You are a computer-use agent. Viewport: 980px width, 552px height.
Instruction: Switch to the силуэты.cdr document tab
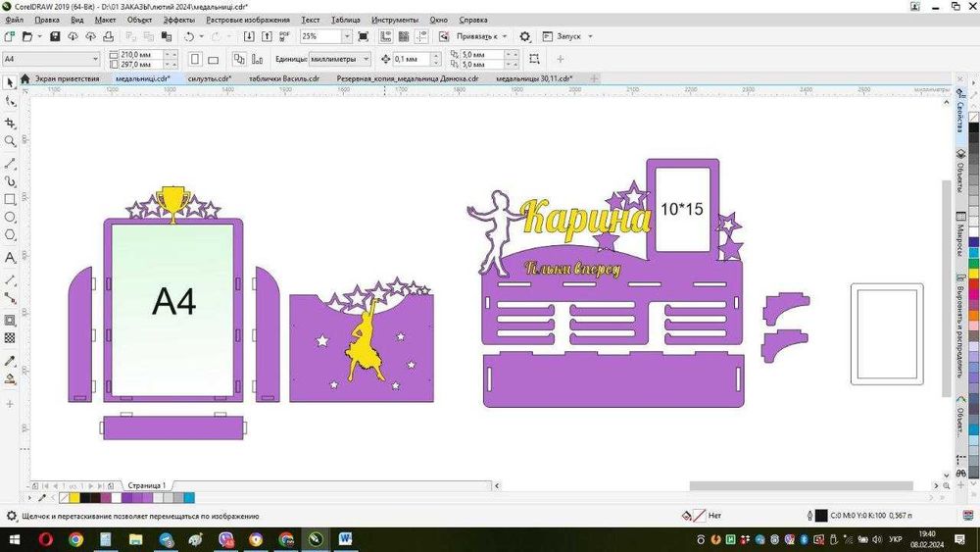pyautogui.click(x=209, y=78)
